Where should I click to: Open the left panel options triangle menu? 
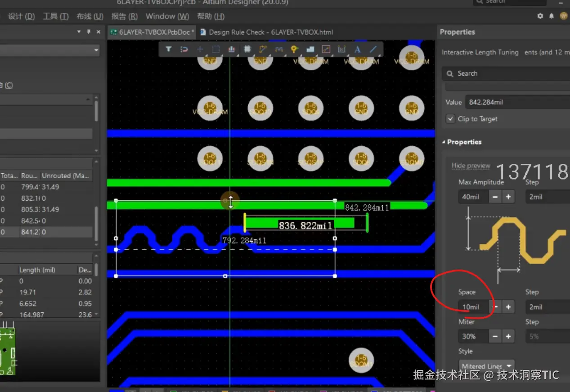[79, 32]
